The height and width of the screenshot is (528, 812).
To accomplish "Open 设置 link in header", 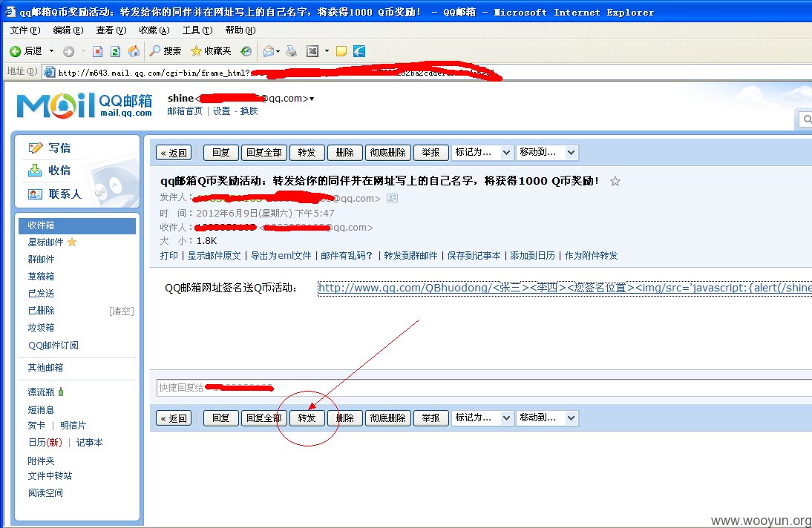I will (x=222, y=111).
